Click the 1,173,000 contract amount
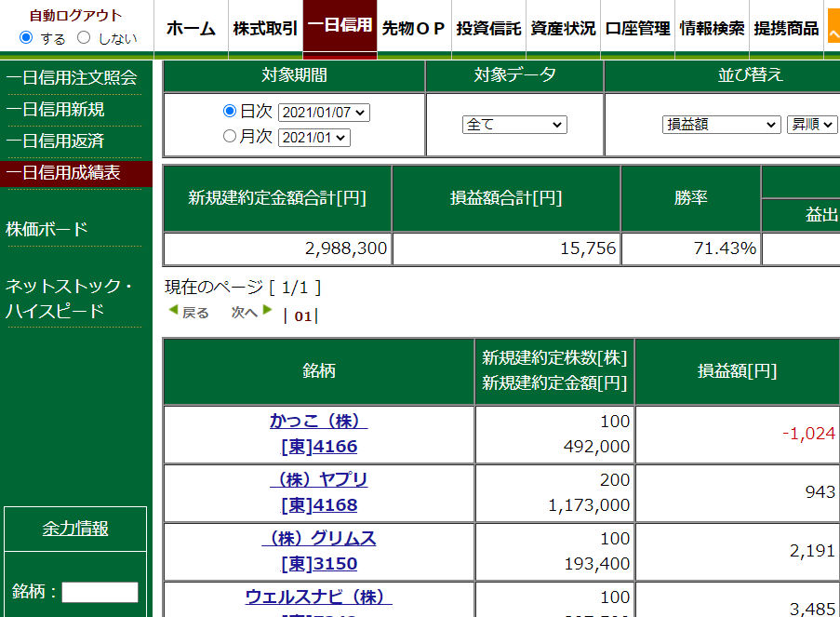Image resolution: width=840 pixels, height=617 pixels. (x=589, y=505)
